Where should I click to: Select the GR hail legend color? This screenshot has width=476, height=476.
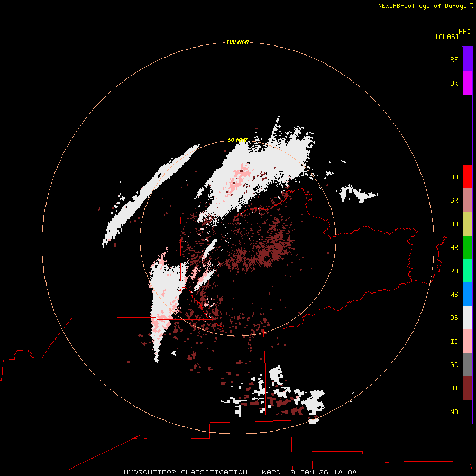467,200
